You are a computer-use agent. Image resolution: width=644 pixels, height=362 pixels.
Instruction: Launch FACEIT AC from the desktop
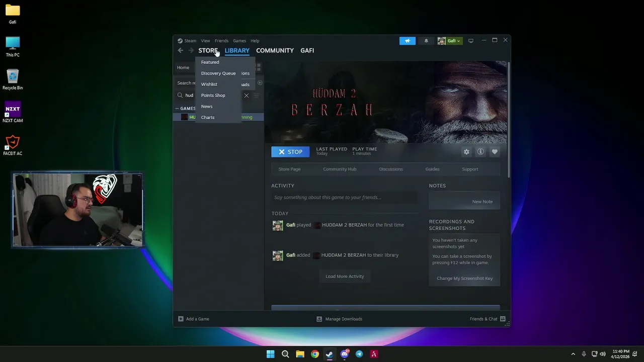click(13, 145)
